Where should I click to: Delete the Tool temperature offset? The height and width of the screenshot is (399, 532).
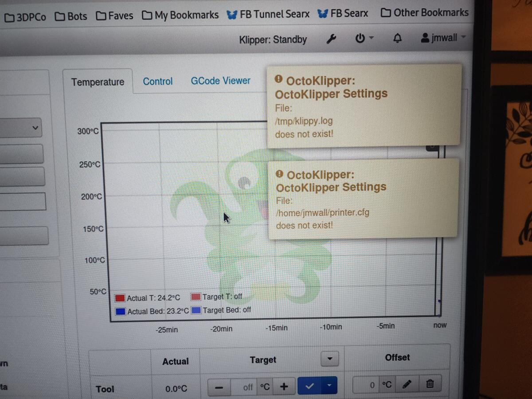430,384
